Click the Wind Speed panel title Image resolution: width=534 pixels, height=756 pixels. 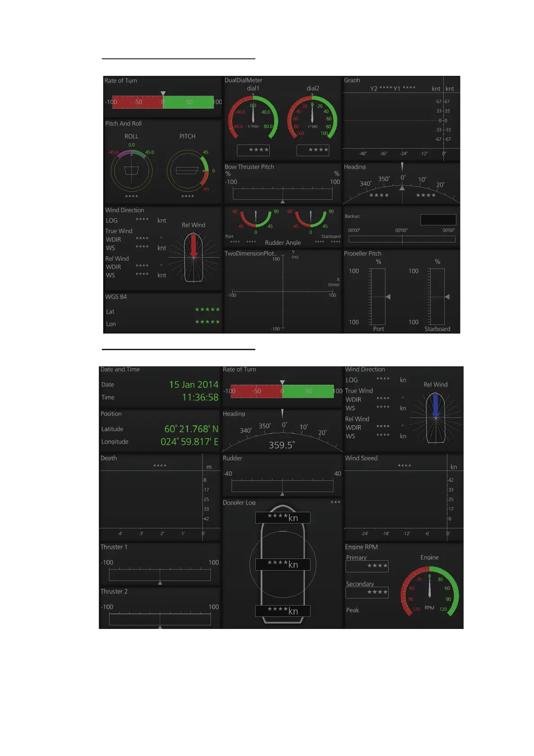tap(361, 458)
